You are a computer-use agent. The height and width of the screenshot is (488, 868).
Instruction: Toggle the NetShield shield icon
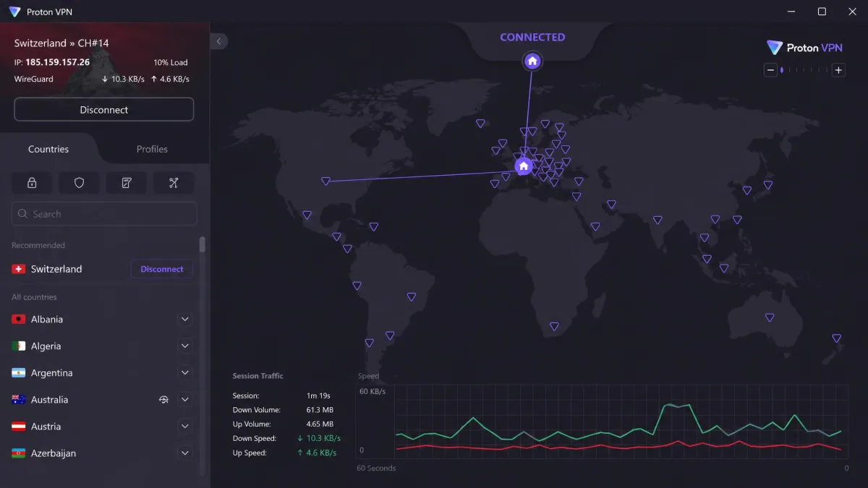tap(80, 183)
